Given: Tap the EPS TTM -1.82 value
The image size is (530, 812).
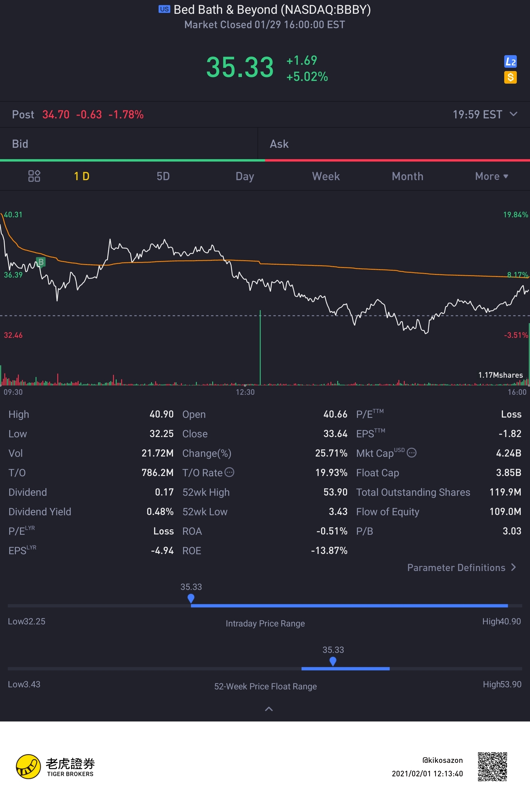Looking at the screenshot, I should [510, 433].
